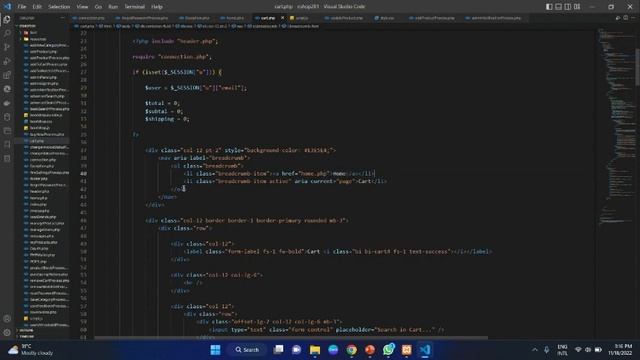Collapse the project root folder in Explorer
The height and width of the screenshot is (360, 640).
[28, 26]
